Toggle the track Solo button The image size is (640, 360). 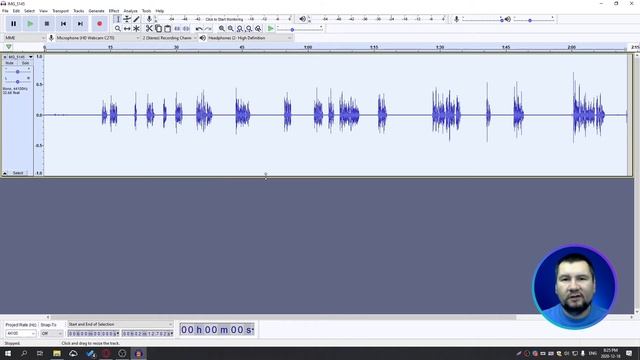[25, 63]
